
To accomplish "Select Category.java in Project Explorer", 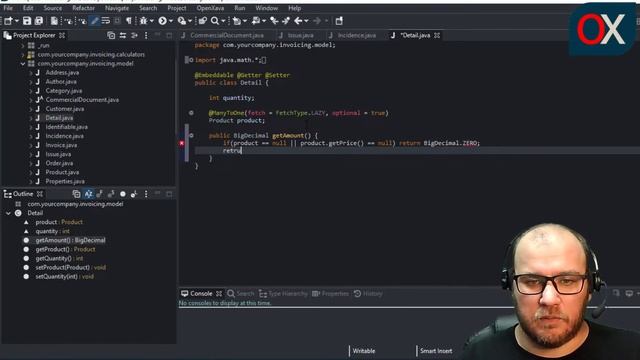I will (64, 91).
